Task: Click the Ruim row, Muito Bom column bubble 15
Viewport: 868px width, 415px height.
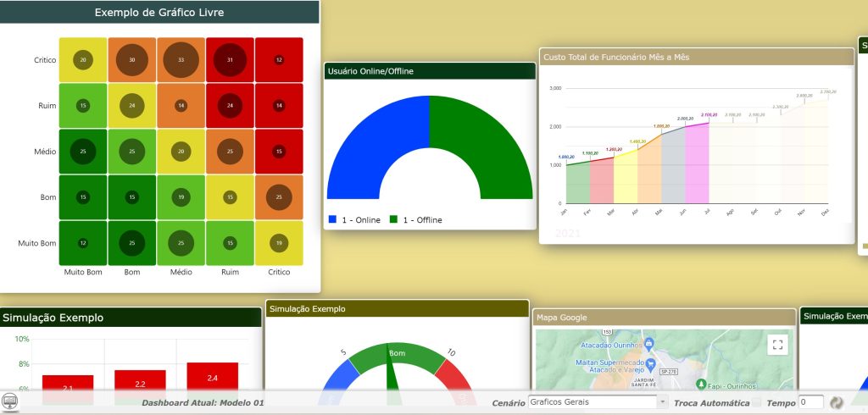Action: [x=83, y=106]
